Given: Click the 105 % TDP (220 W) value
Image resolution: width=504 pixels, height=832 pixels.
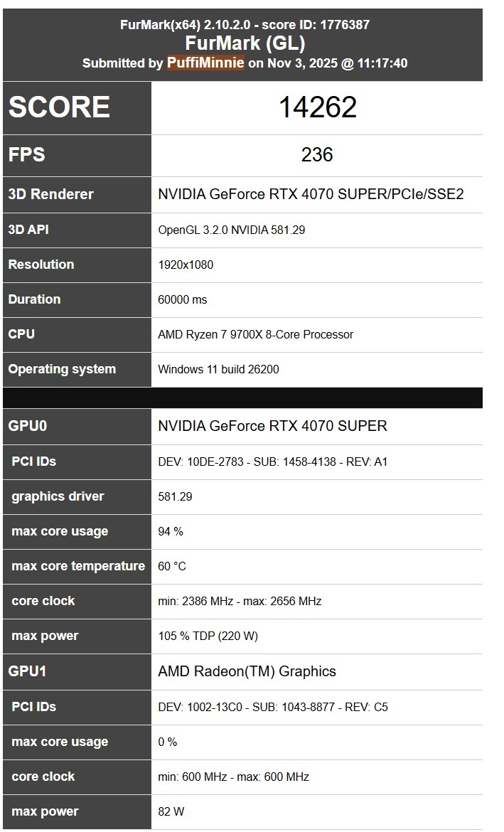Looking at the screenshot, I should 208,636.
